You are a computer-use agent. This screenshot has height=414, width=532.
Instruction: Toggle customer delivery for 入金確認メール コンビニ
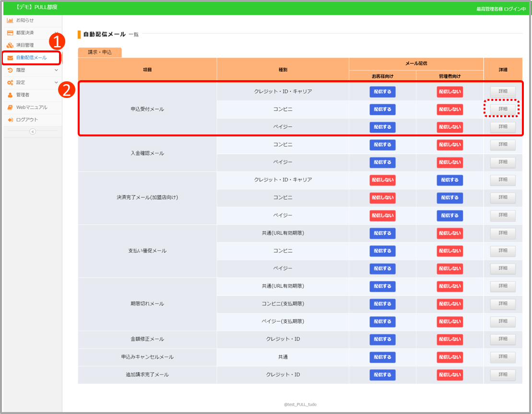coord(382,145)
